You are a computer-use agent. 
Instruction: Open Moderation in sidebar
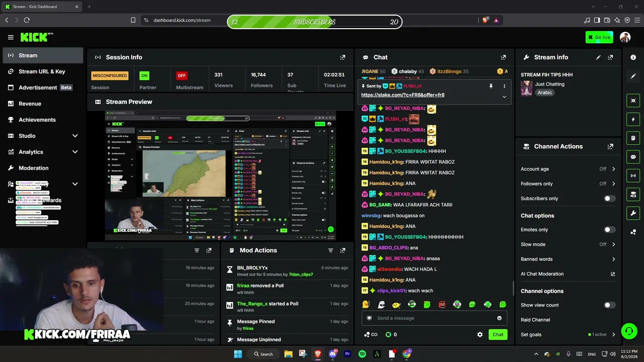click(x=43, y=168)
